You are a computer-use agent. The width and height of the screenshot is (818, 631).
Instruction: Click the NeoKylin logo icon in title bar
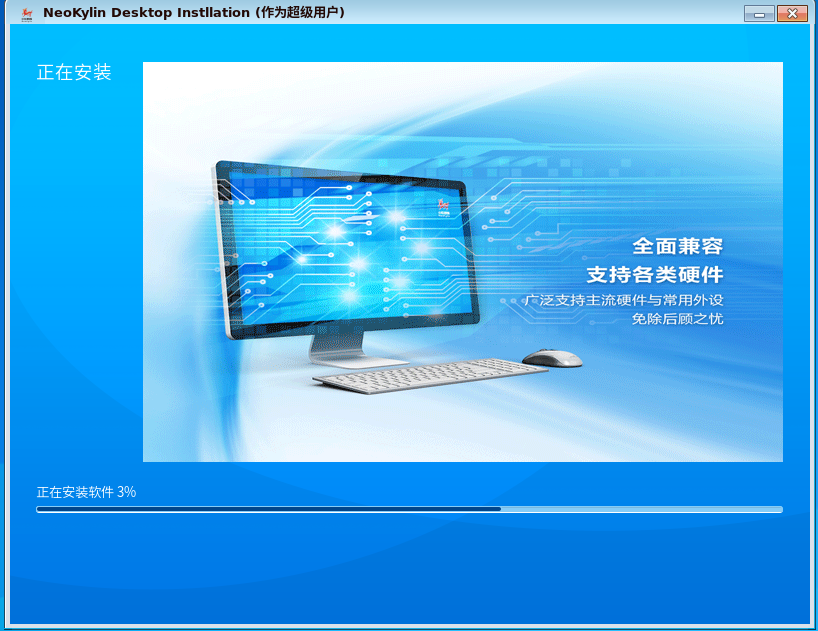(x=27, y=14)
